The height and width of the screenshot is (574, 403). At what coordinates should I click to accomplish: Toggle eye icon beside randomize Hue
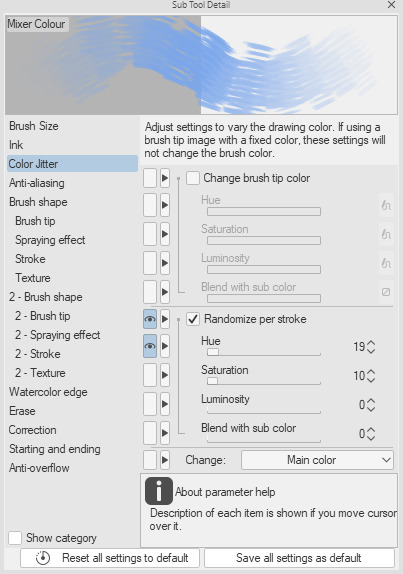(x=150, y=346)
